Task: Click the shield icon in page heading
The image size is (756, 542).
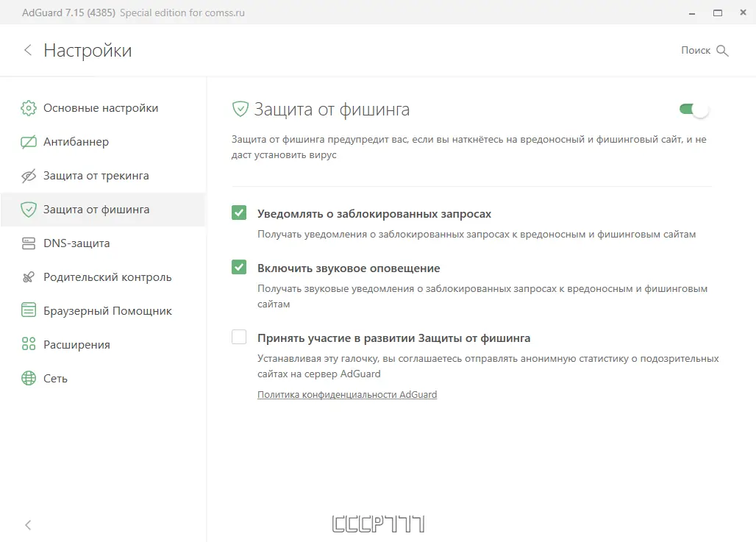Action: [240, 109]
